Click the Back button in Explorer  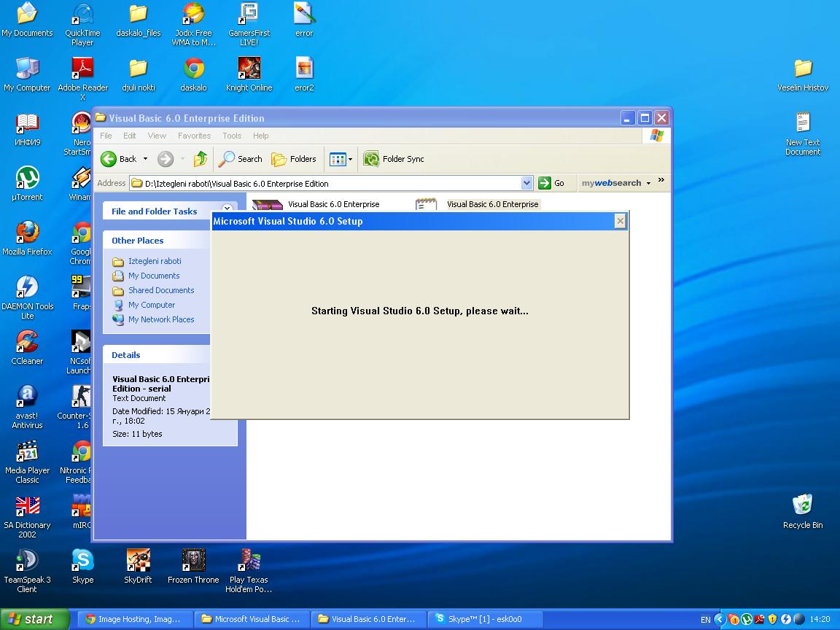click(119, 158)
